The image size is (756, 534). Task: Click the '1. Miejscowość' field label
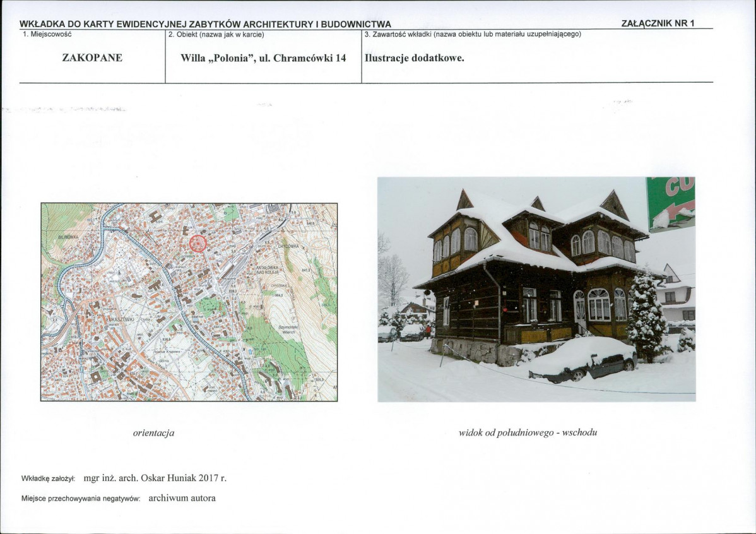pos(47,34)
